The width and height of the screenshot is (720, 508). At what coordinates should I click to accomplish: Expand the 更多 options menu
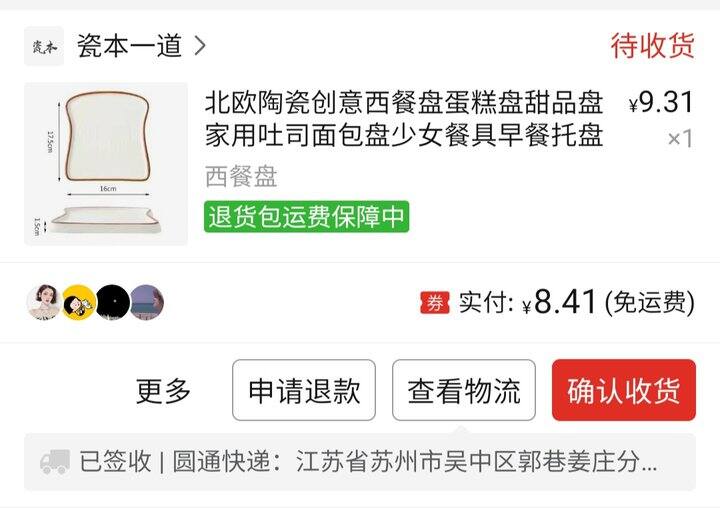(x=163, y=391)
